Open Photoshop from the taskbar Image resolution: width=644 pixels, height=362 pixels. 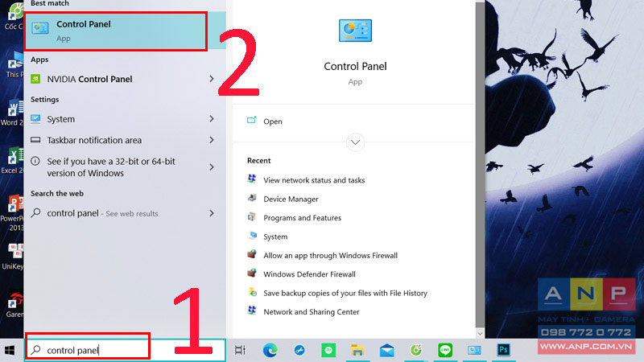pos(504,350)
